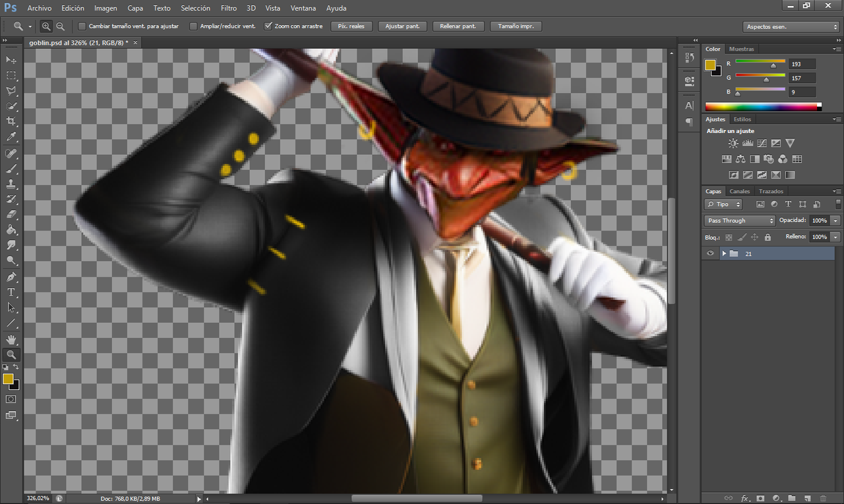Select the Hand tool
Viewport: 844px width, 504px height.
[11, 339]
